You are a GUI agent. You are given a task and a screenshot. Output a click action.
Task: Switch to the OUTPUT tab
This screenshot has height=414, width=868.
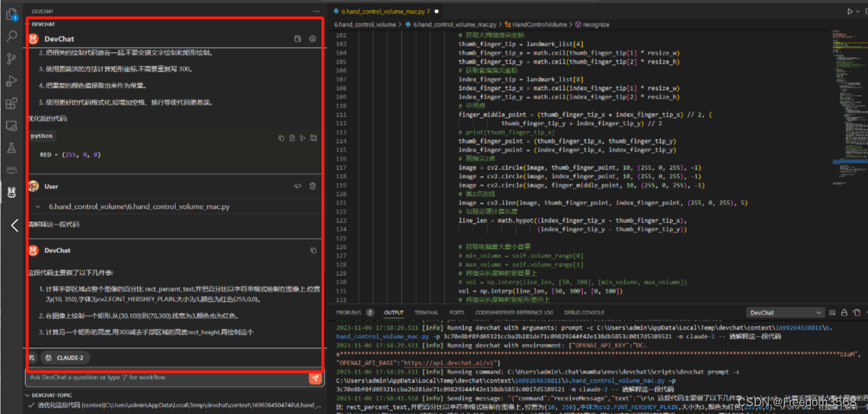[x=394, y=312]
